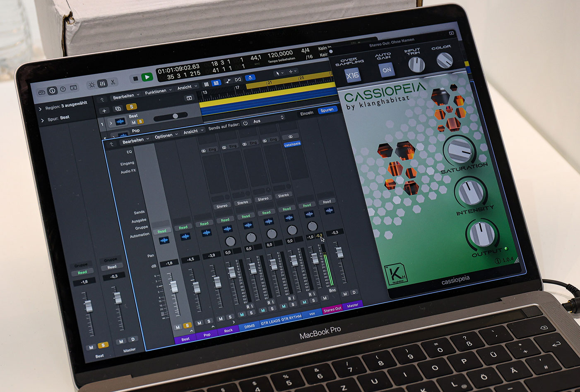This screenshot has height=392, width=580.
Task: Open the pointer tool menu
Action: pyautogui.click(x=279, y=73)
